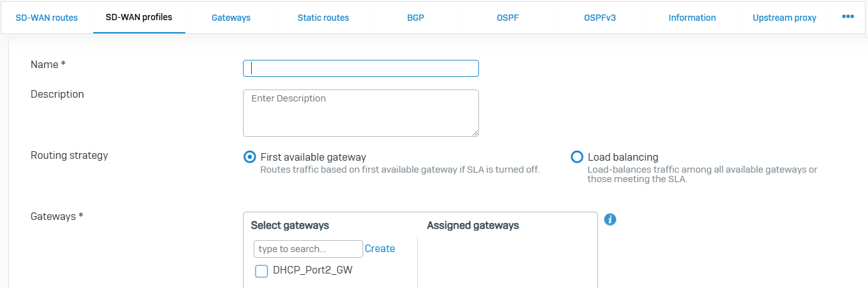
Task: Click the gateway search box
Action: 308,249
